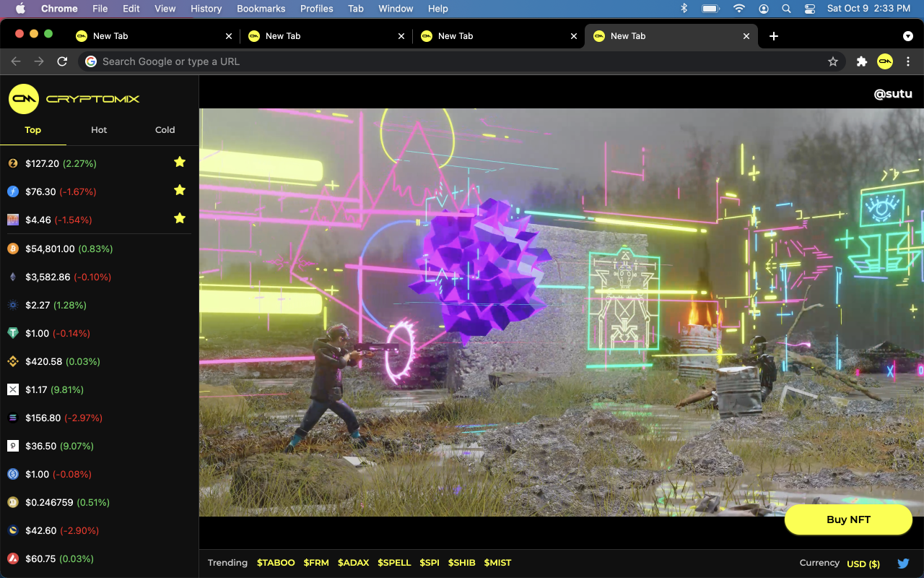
Task: Toggle the star on $76.30 coin
Action: (x=180, y=190)
